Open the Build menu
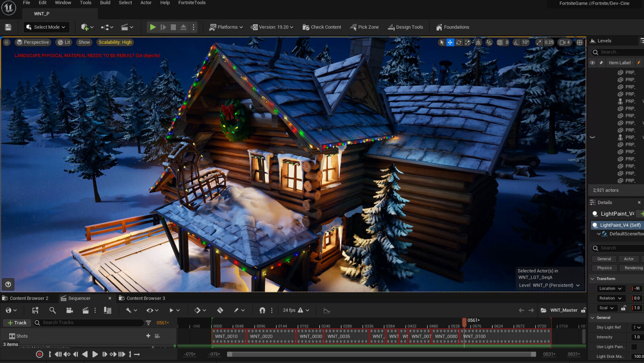This screenshot has height=363, width=644. pos(105,3)
